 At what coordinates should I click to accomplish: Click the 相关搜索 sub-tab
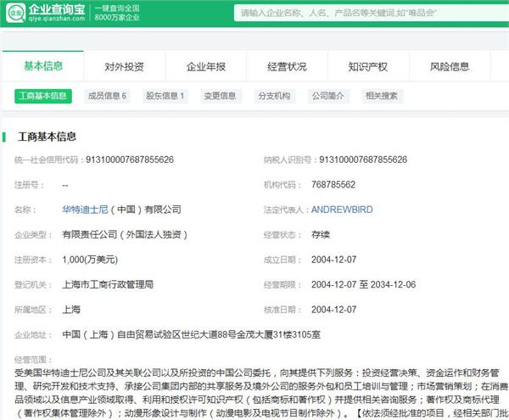click(x=381, y=96)
